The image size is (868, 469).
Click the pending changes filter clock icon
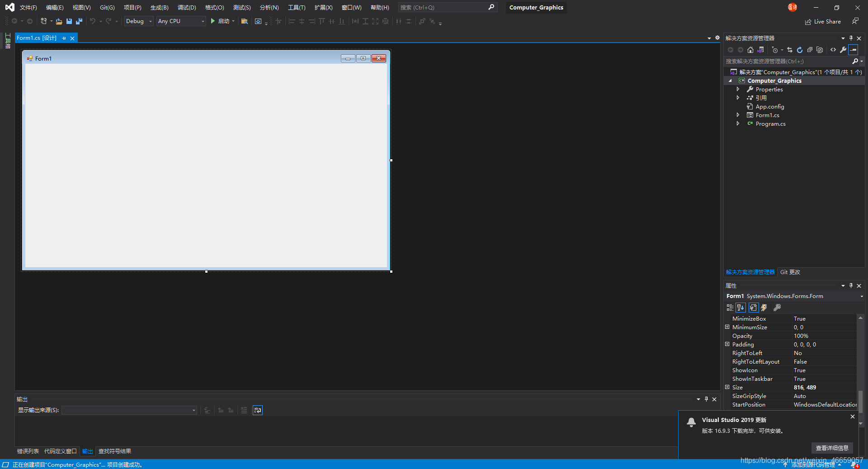pyautogui.click(x=775, y=50)
